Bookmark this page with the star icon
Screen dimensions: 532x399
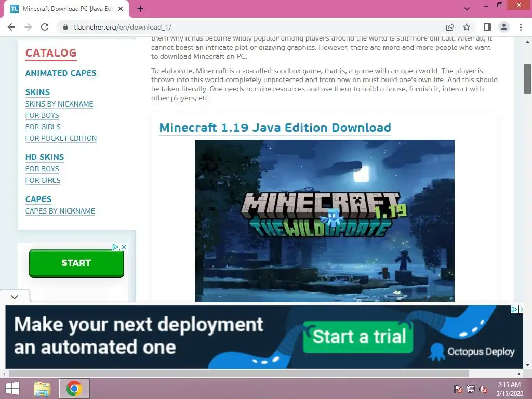[467, 27]
